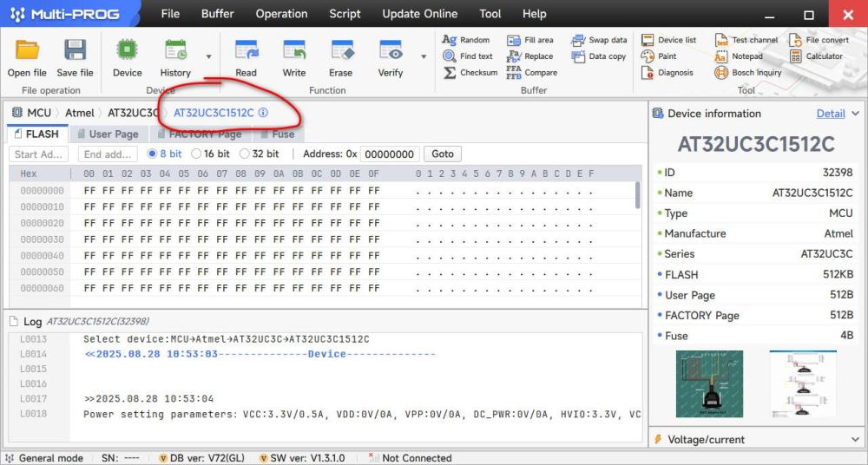Click the Data copy tool

click(598, 56)
